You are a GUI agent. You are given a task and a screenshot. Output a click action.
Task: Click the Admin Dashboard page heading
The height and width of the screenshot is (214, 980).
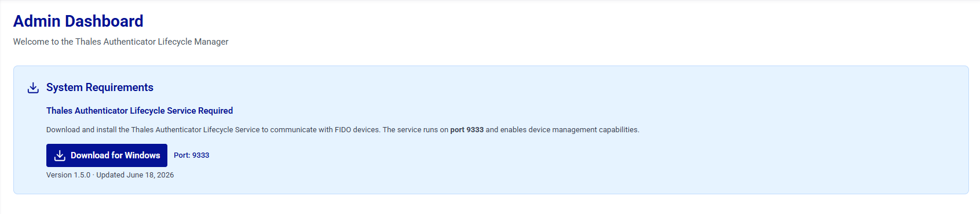pos(78,21)
